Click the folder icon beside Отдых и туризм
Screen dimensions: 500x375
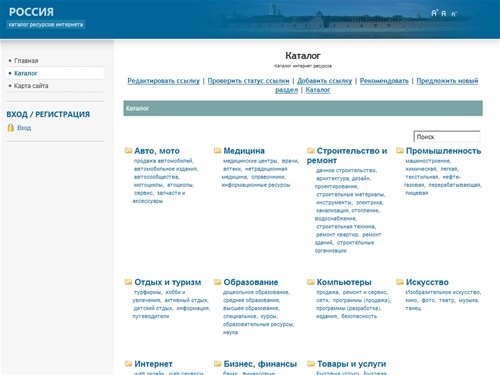pyautogui.click(x=128, y=282)
